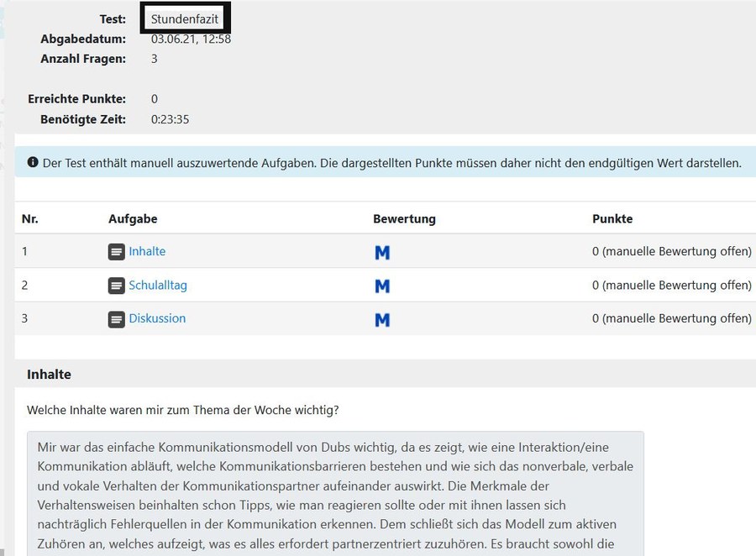Click the question 'Welche Inhalte waren mir zum Thema'
Viewport: 756px width, 556px height.
(x=183, y=410)
